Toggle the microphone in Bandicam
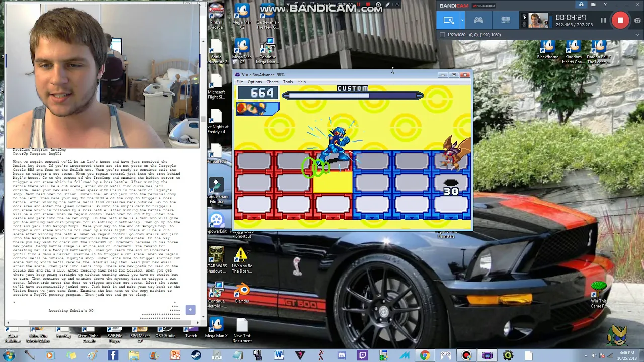The width and height of the screenshot is (644, 362). tap(525, 24)
